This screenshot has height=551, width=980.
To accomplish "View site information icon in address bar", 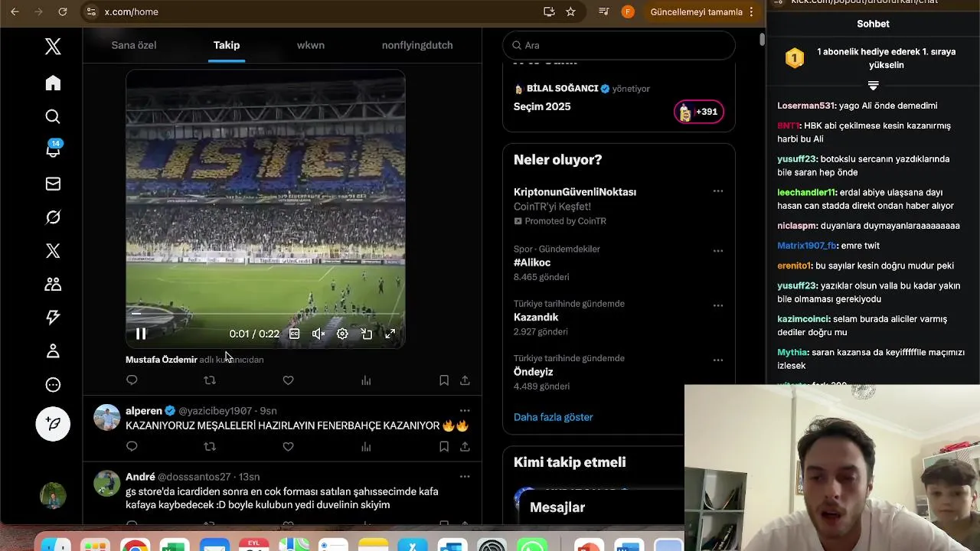I will tap(92, 11).
